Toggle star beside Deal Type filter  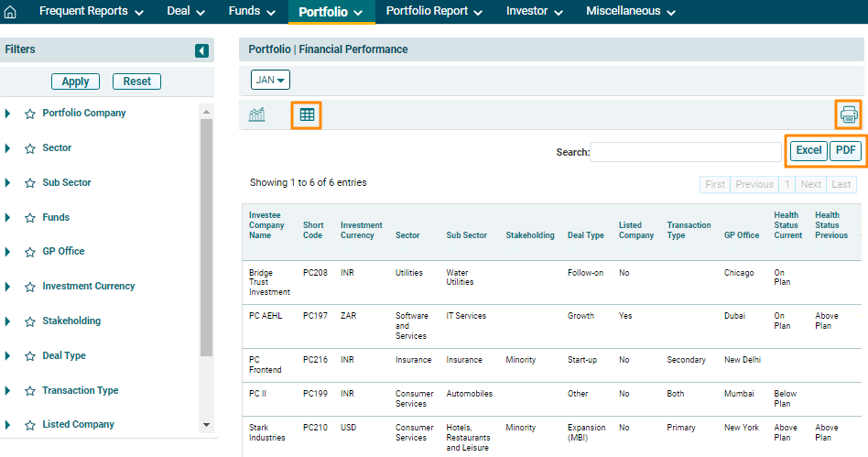[x=30, y=356]
